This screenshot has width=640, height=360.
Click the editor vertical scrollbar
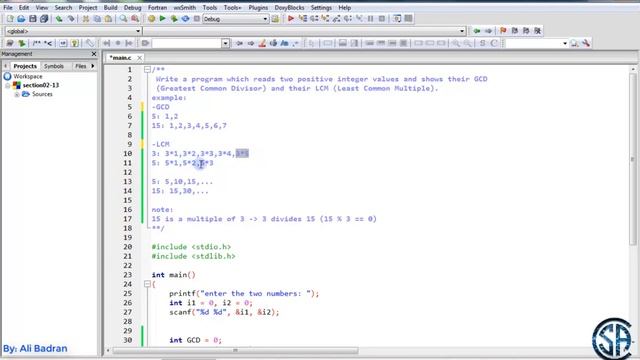[x=633, y=159]
